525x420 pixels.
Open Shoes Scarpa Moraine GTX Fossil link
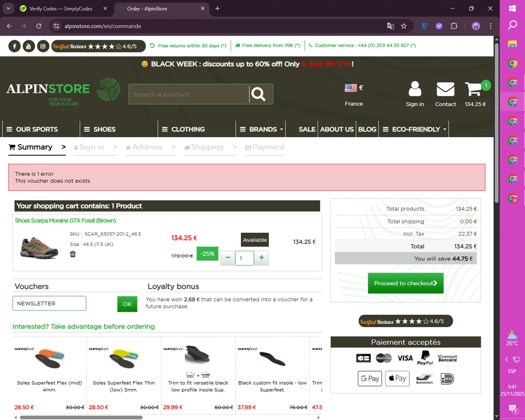coord(65,220)
